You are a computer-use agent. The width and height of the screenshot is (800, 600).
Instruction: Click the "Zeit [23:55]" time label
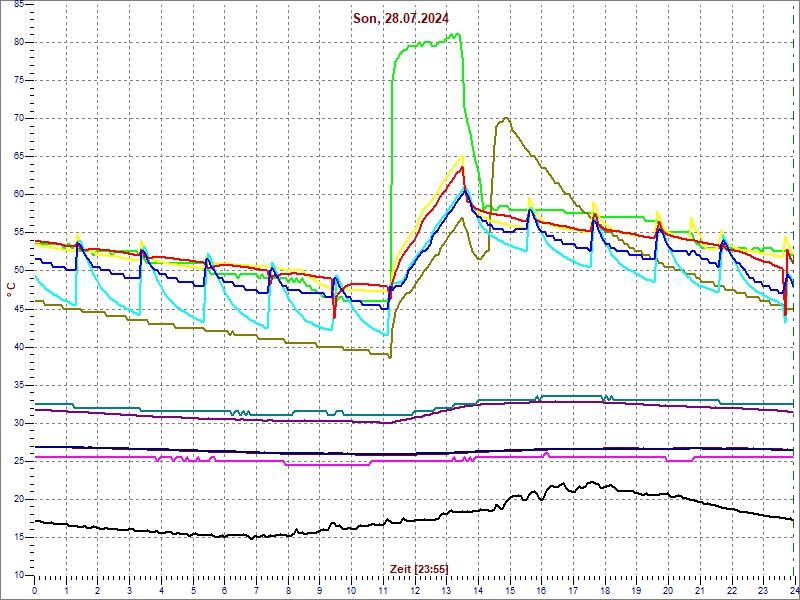point(419,569)
